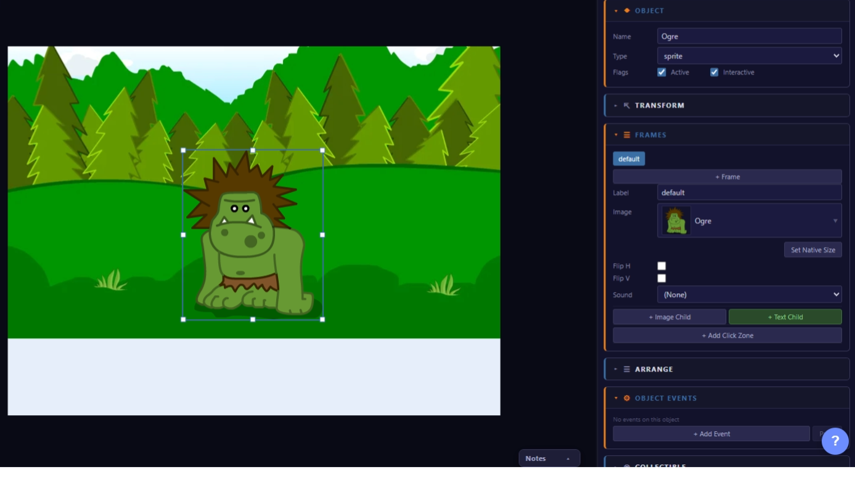Toggle the Active flag checkbox
855x504 pixels.
click(x=661, y=72)
